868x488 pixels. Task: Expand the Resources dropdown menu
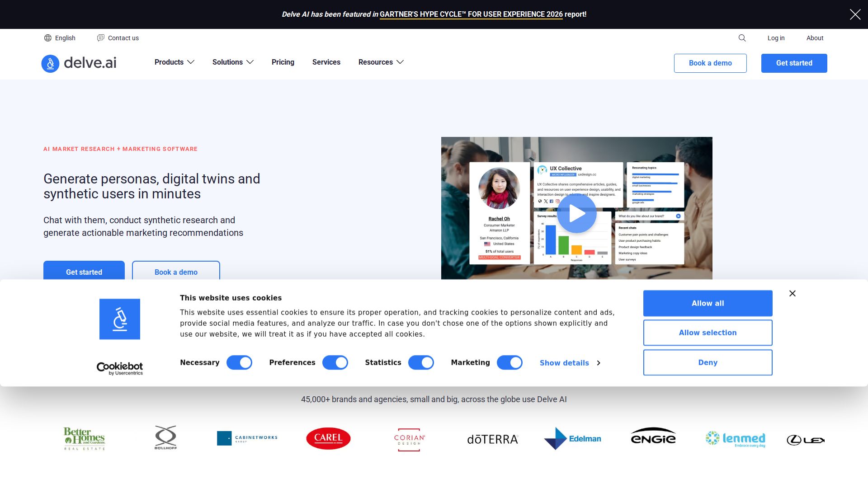[x=381, y=62]
